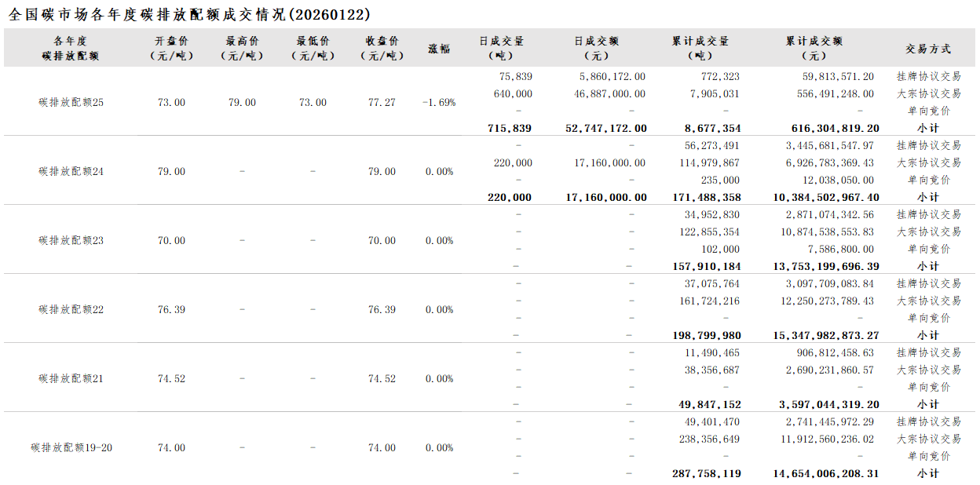
Task: Select the 碳排放配额24 row label
Action: click(x=71, y=172)
